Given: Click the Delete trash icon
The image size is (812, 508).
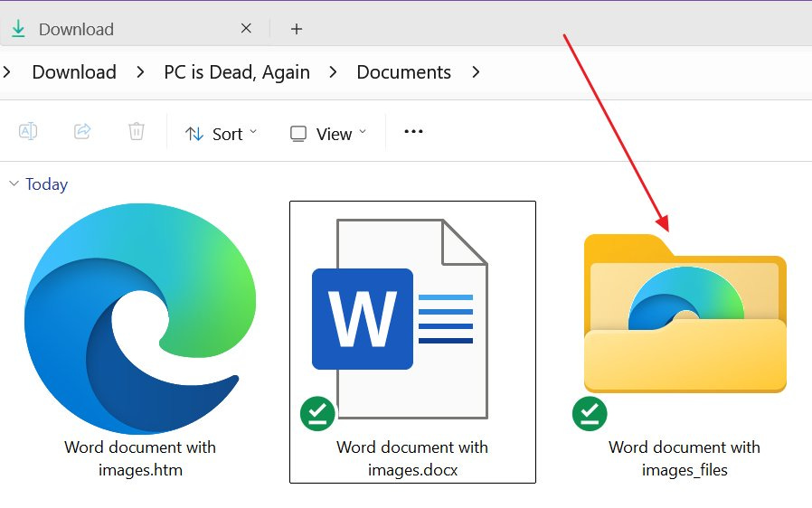Looking at the screenshot, I should pos(137,132).
